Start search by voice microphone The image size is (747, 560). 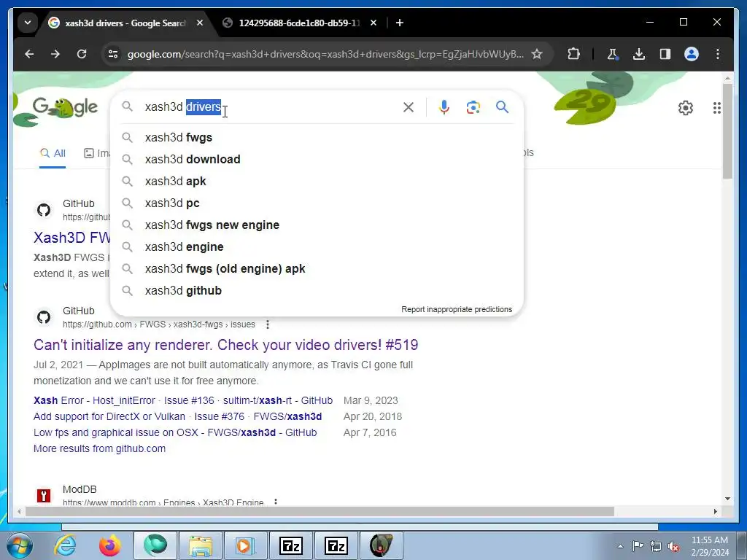[444, 107]
